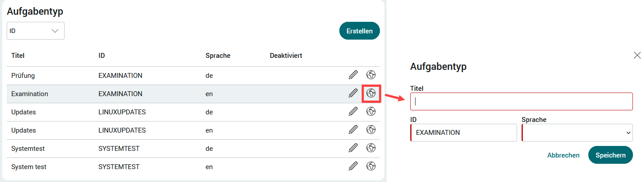The width and height of the screenshot is (644, 182).
Task: Open globe icon for System test en row
Action: pyautogui.click(x=371, y=166)
